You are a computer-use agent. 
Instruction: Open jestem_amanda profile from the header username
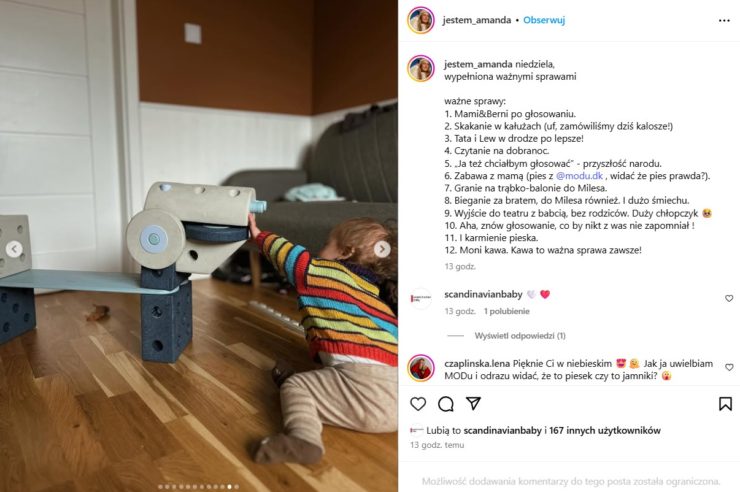pos(477,20)
